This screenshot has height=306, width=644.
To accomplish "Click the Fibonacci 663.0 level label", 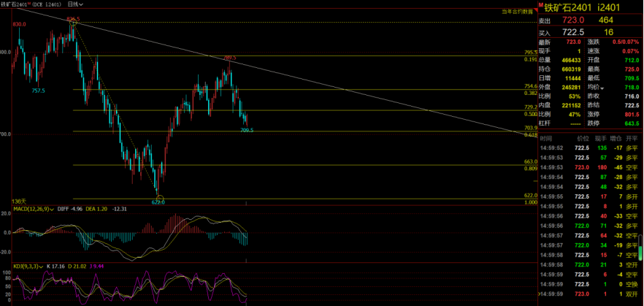I will click(531, 161).
